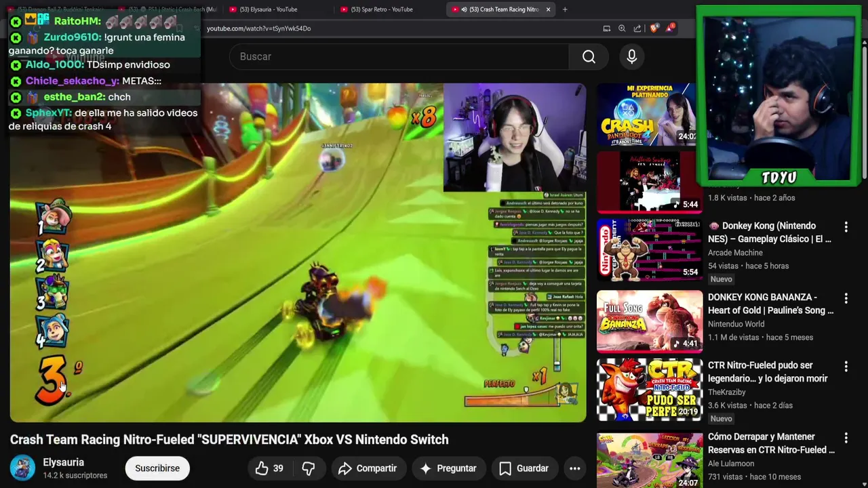
Task: Open Crash Bandicoot 4 platinando video thumbnail
Action: click(646, 115)
